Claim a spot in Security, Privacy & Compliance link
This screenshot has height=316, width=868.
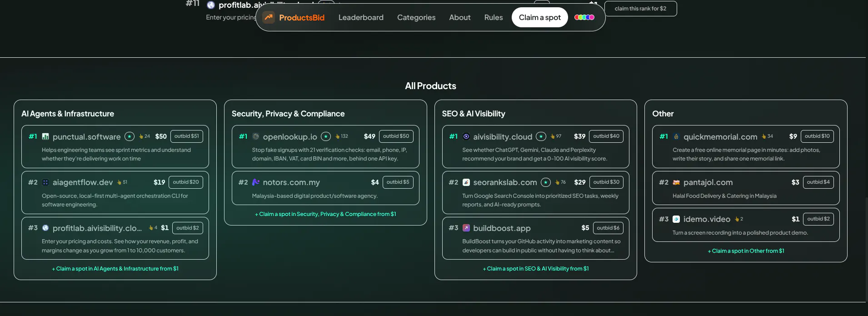[325, 214]
